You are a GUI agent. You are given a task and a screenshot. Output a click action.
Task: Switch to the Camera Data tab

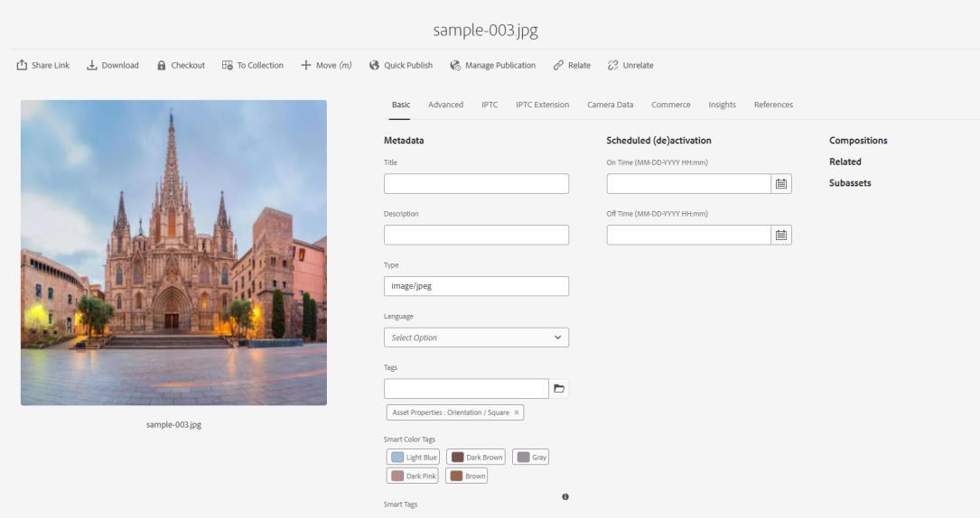pyautogui.click(x=610, y=105)
